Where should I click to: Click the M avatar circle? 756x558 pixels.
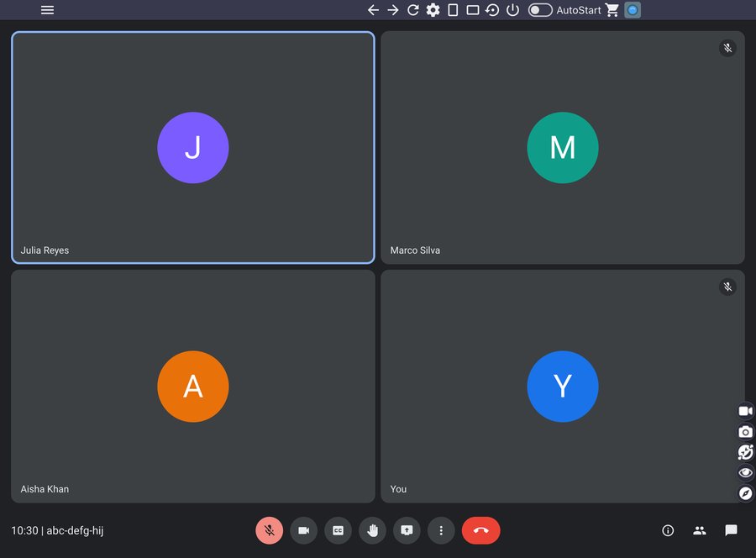coord(563,148)
